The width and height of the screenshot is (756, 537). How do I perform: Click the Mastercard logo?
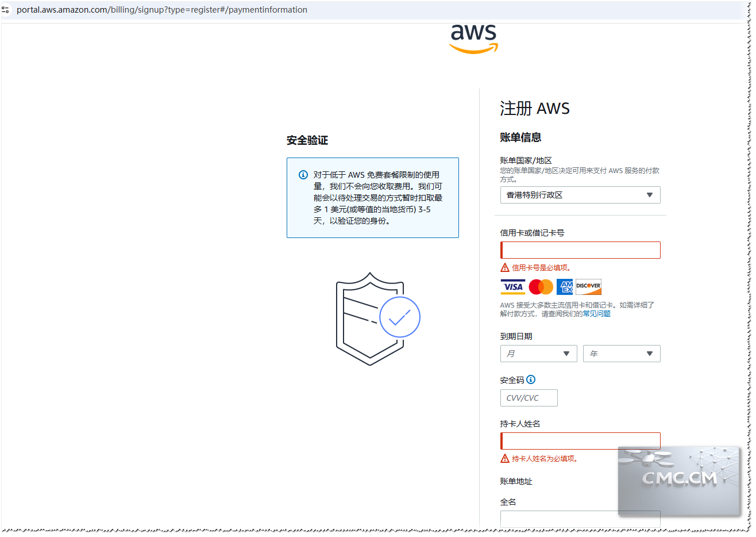[541, 287]
